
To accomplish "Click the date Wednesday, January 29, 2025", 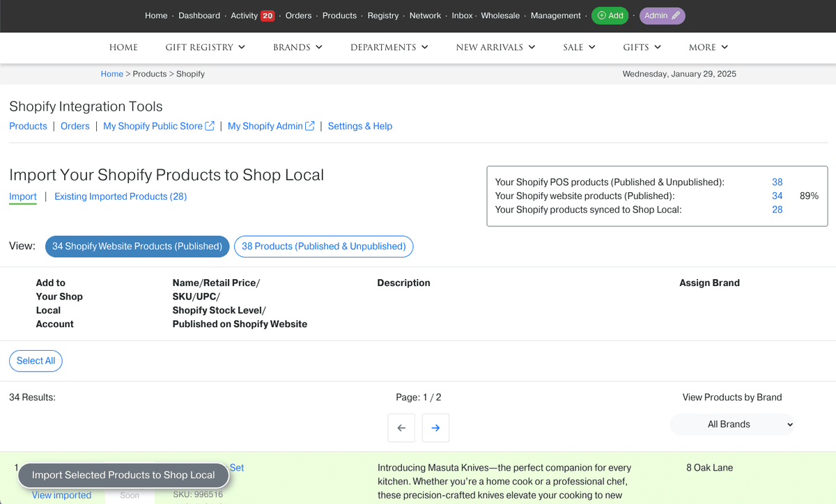I will click(679, 74).
